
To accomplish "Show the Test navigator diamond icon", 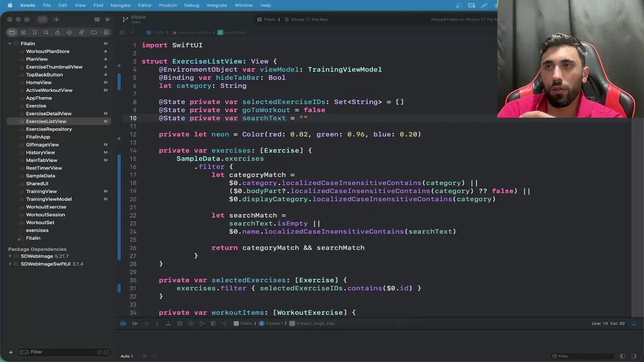I will (x=69, y=32).
